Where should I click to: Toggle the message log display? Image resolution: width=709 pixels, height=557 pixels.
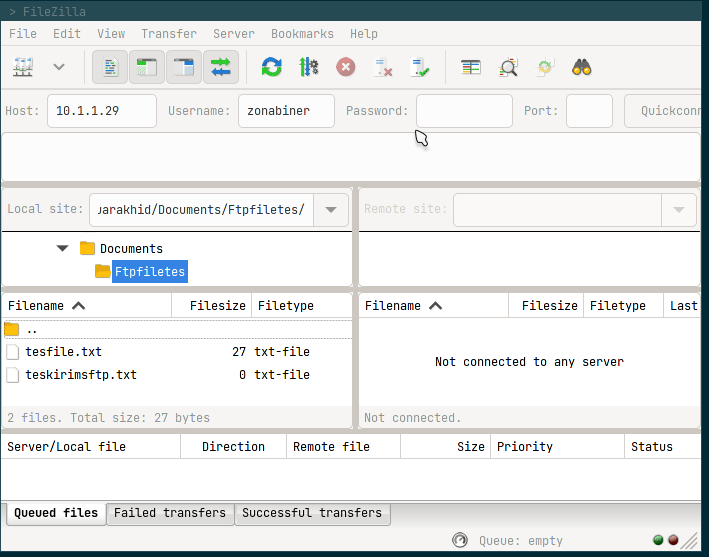pyautogui.click(x=110, y=67)
